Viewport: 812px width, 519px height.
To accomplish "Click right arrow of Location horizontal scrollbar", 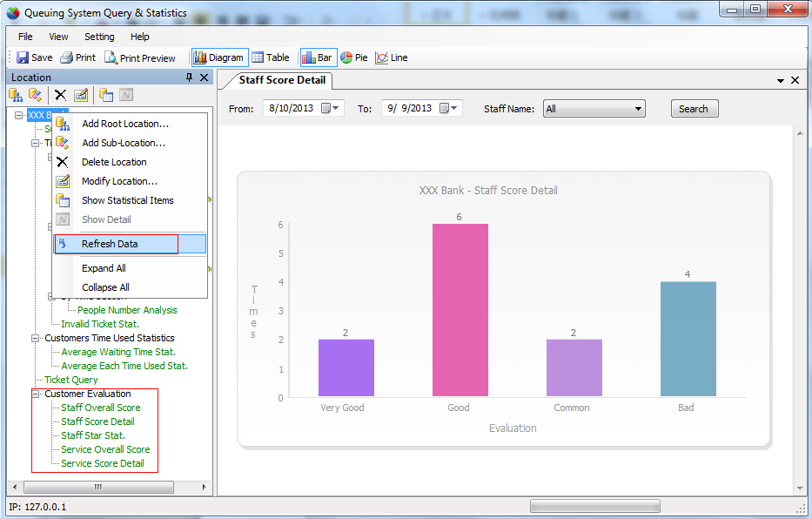I will [204, 487].
